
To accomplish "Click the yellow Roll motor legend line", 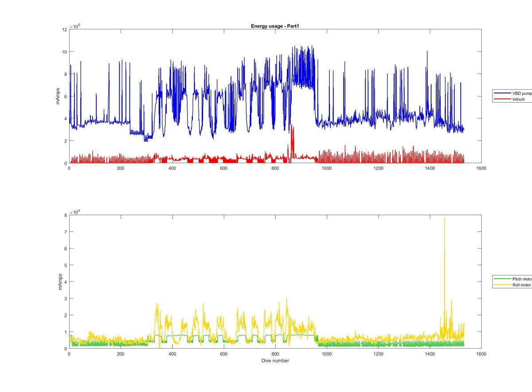I will tap(502, 285).
